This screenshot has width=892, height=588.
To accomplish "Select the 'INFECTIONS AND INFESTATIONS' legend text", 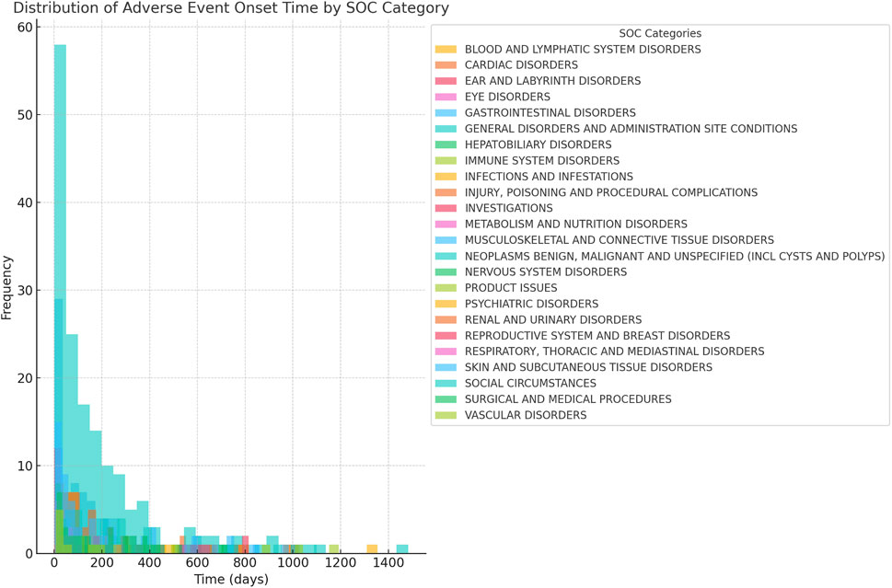I will (549, 177).
